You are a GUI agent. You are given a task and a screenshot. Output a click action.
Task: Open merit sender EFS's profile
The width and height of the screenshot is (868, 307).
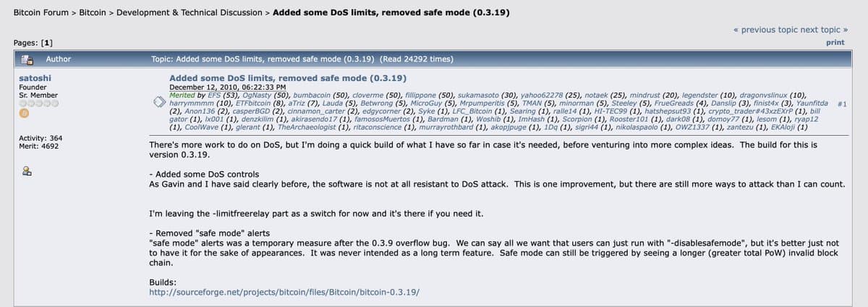point(215,95)
